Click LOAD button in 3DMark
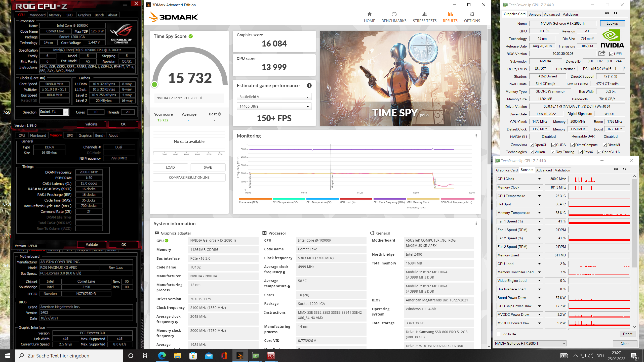Image resolution: width=644 pixels, height=362 pixels. coord(170,167)
